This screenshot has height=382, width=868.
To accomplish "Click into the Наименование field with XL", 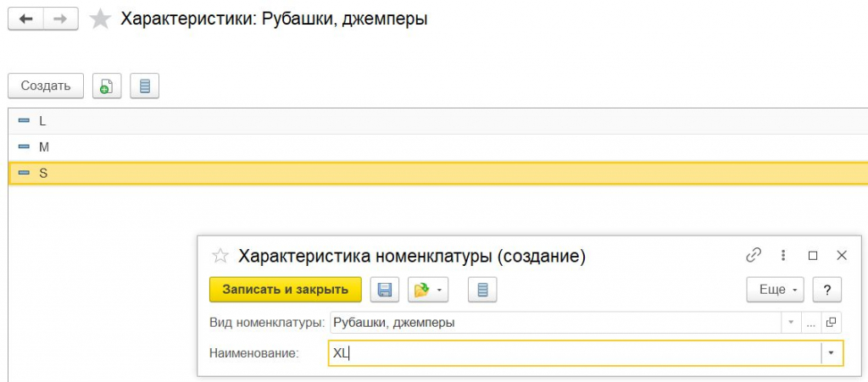I will coord(575,354).
